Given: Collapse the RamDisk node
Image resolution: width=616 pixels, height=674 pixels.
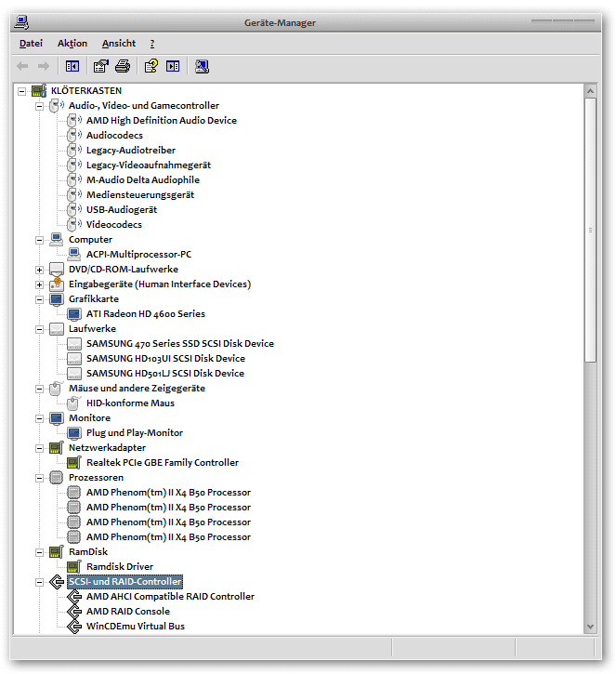Looking at the screenshot, I should coord(40,552).
